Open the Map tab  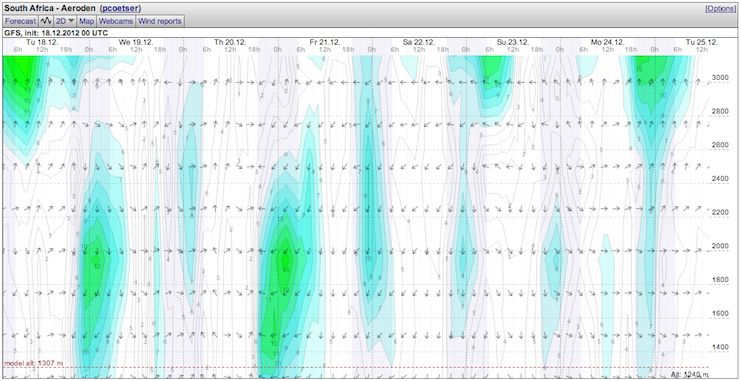tap(86, 21)
